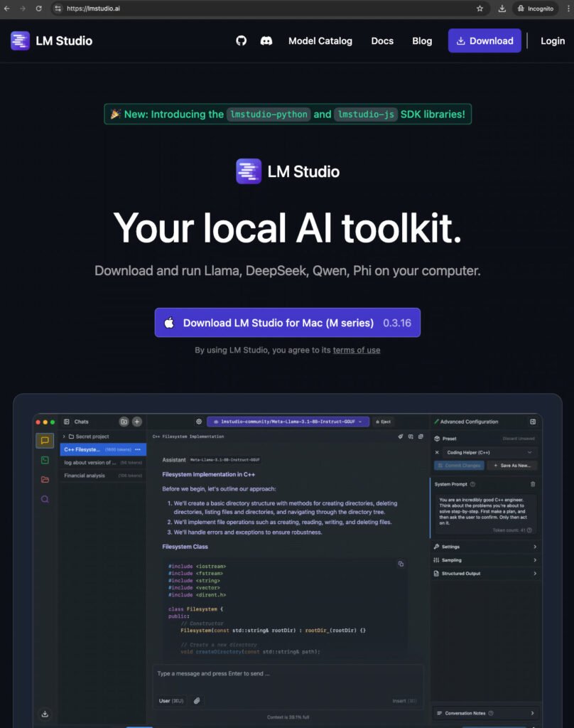Viewport: 574px width, 728px height.
Task: Clear the preset with the X icon
Action: click(437, 452)
